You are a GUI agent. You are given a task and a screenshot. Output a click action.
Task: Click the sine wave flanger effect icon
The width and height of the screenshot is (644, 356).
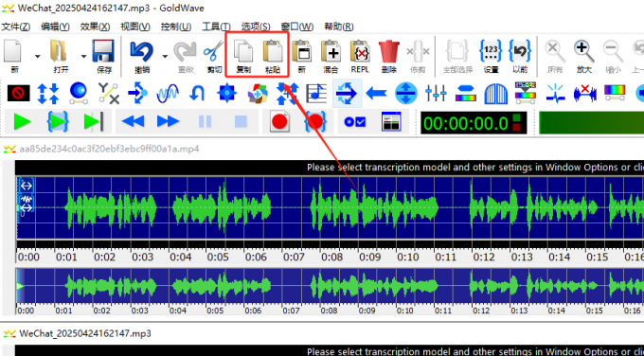[168, 93]
